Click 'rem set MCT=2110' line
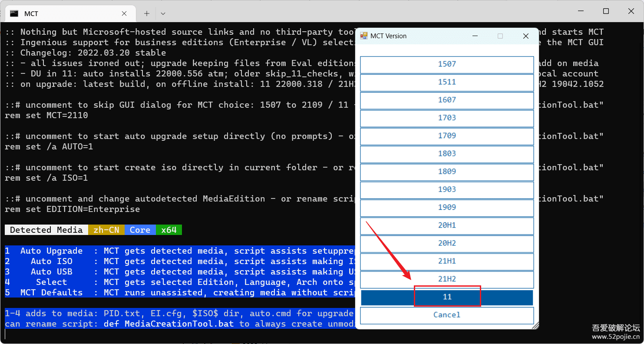644x344 pixels. (x=46, y=116)
